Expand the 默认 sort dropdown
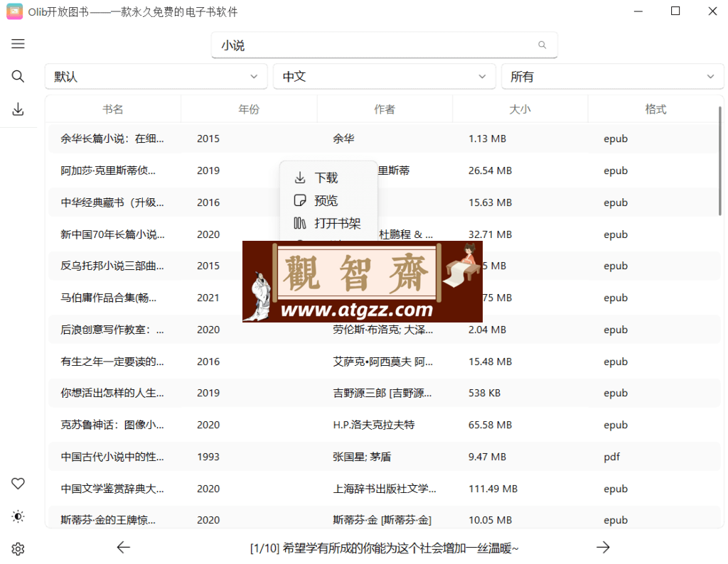728x564 pixels. [156, 77]
